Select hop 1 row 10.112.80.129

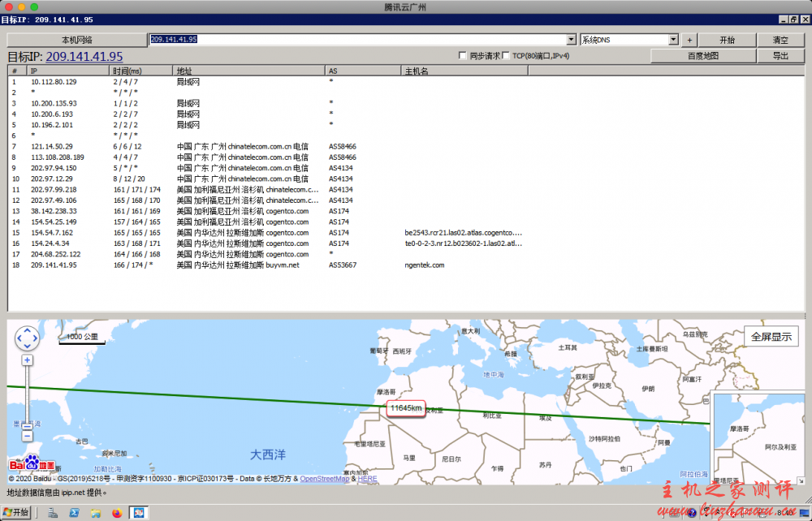(406, 82)
